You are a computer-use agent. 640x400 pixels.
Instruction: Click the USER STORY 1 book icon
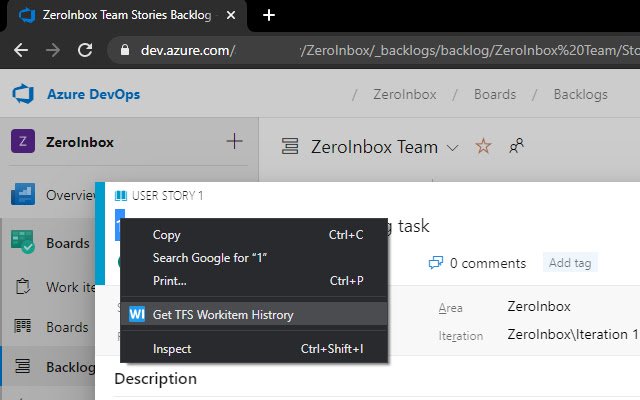[121, 196]
